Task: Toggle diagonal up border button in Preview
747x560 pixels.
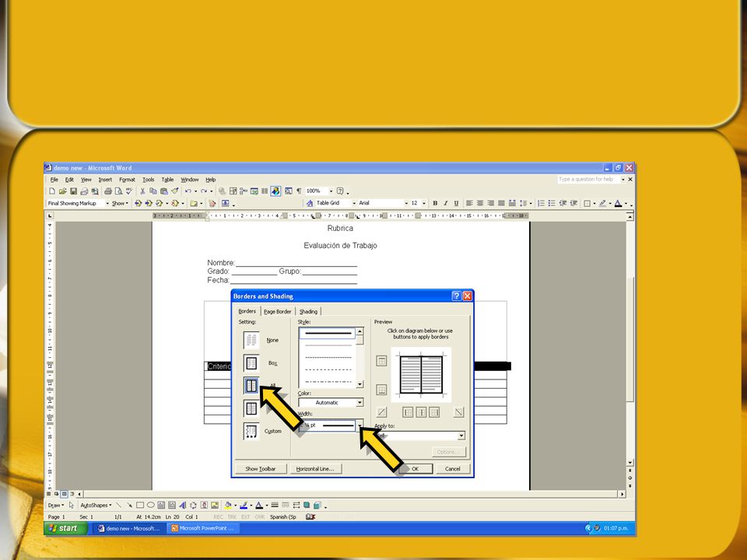Action: click(x=381, y=412)
